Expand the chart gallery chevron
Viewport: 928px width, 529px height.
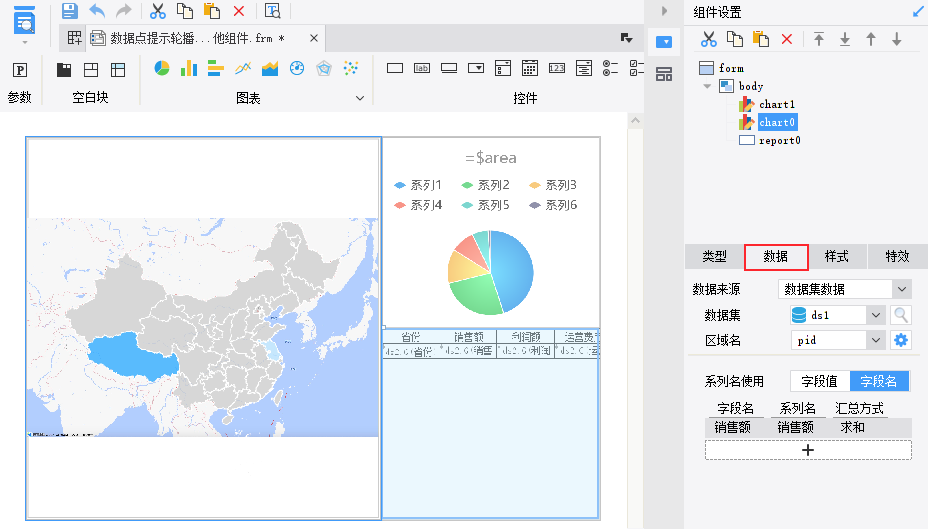360,98
